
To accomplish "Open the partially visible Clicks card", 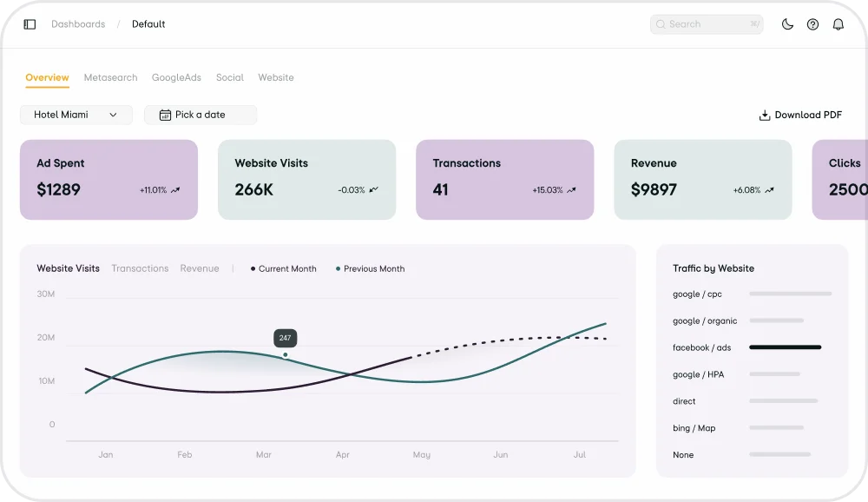I will [x=839, y=180].
